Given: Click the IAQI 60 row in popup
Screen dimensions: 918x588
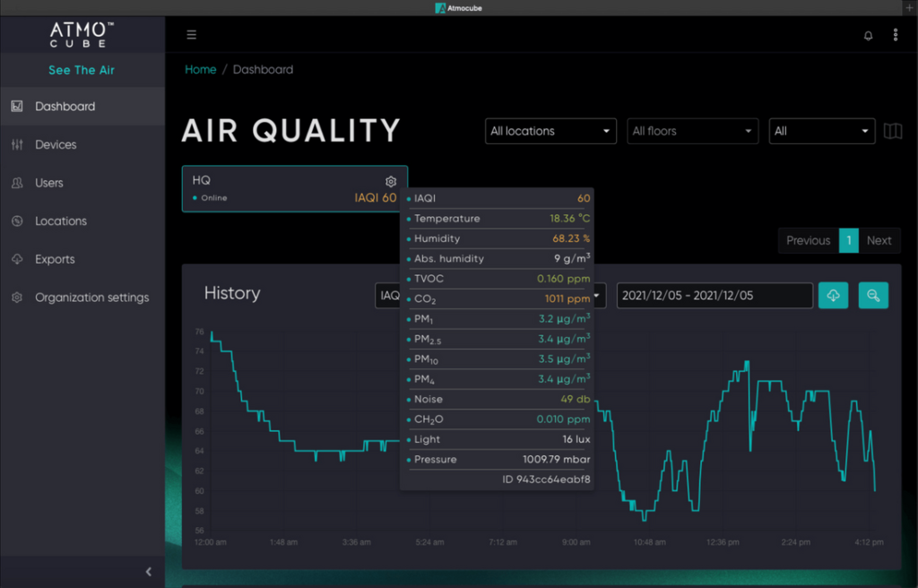Looking at the screenshot, I should [x=498, y=198].
